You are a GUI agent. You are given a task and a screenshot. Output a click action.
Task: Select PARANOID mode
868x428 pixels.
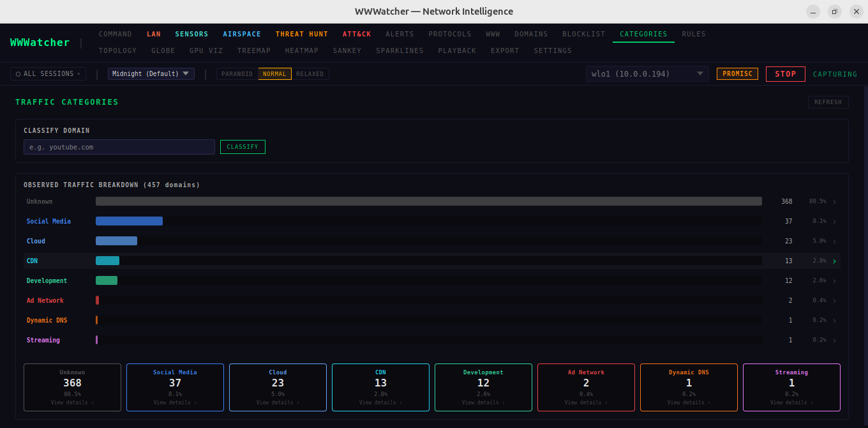pyautogui.click(x=237, y=74)
